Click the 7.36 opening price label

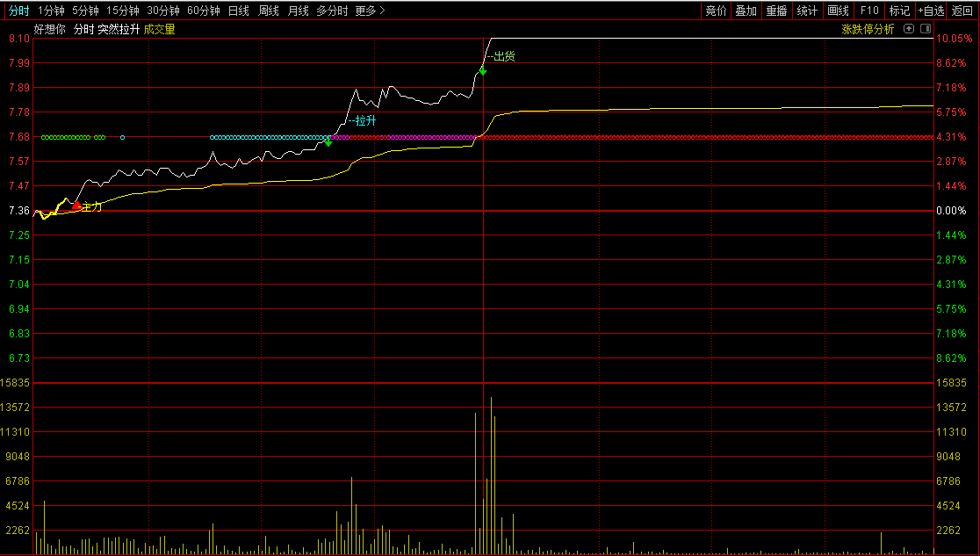(19, 211)
